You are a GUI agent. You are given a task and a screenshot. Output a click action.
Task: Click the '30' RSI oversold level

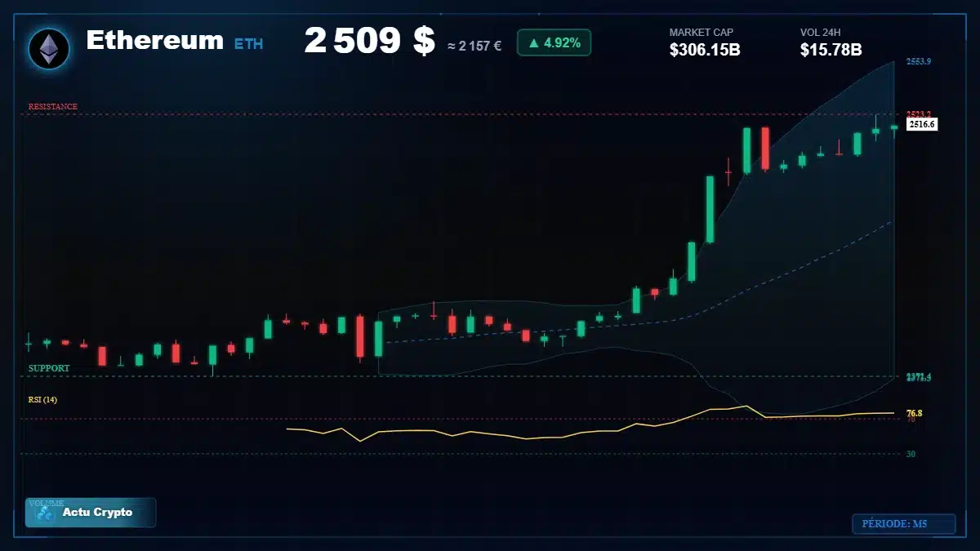(x=911, y=454)
